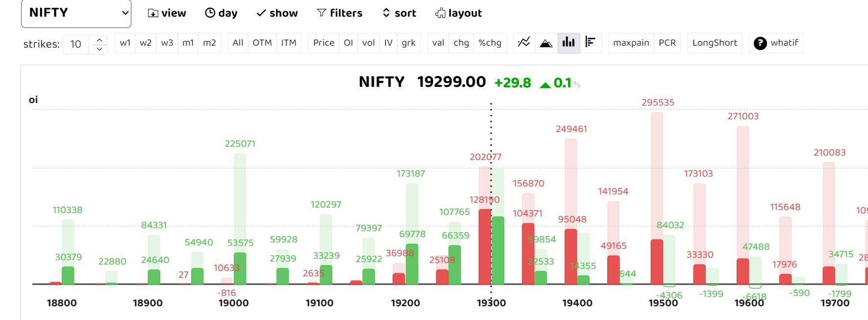Click the 120297 put OI label
This screenshot has width=868, height=320.
pos(326,205)
